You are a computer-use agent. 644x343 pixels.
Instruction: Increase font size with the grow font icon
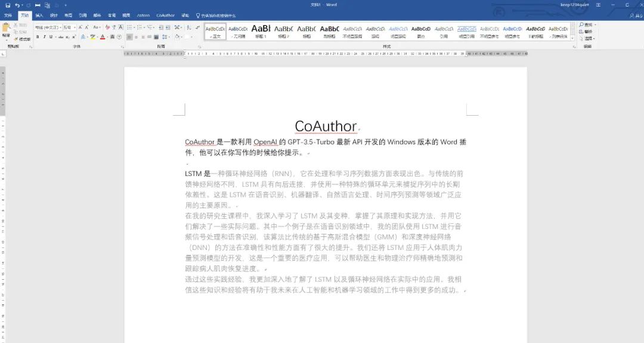(80, 27)
